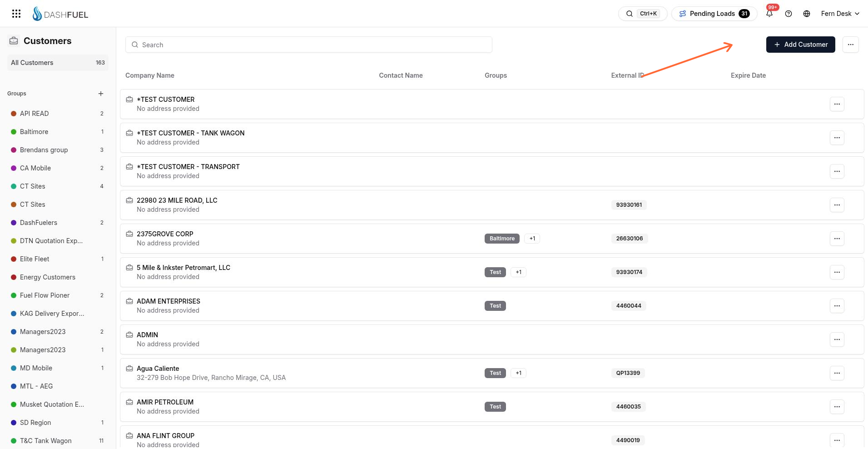The width and height of the screenshot is (868, 449).
Task: Expand +1 groups on 2375GROVE CORP row
Action: tap(532, 239)
